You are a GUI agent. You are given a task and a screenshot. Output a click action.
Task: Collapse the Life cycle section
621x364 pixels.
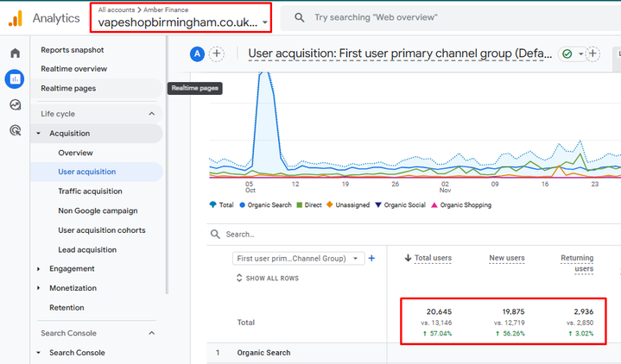click(x=152, y=114)
